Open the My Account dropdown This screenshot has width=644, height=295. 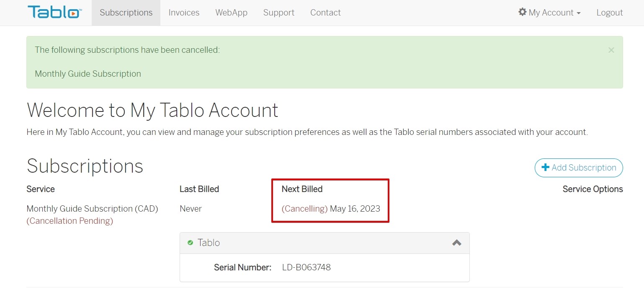[549, 13]
